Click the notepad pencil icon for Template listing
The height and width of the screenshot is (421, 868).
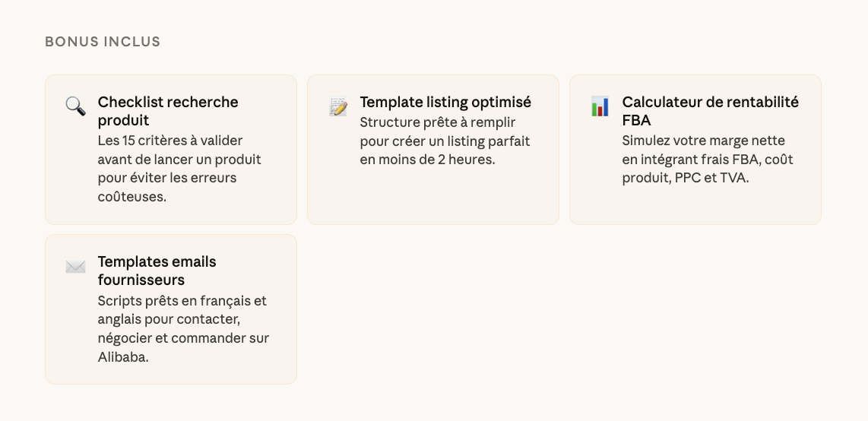click(x=338, y=106)
